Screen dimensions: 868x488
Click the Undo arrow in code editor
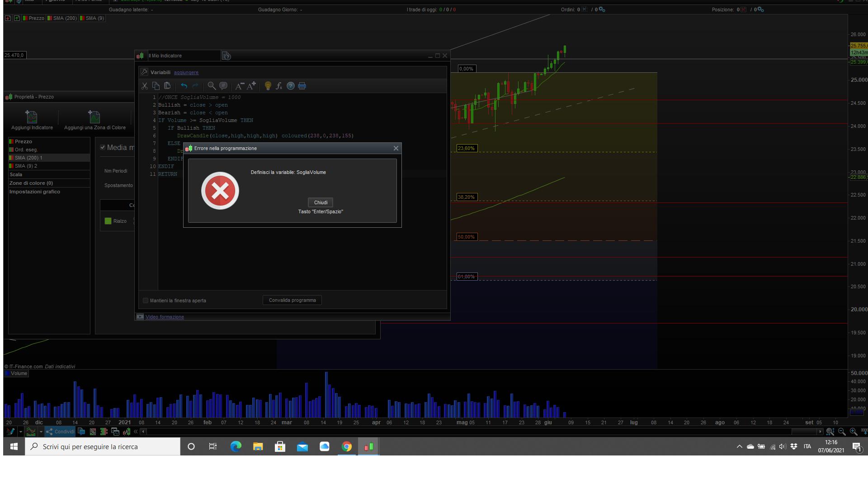coord(184,86)
